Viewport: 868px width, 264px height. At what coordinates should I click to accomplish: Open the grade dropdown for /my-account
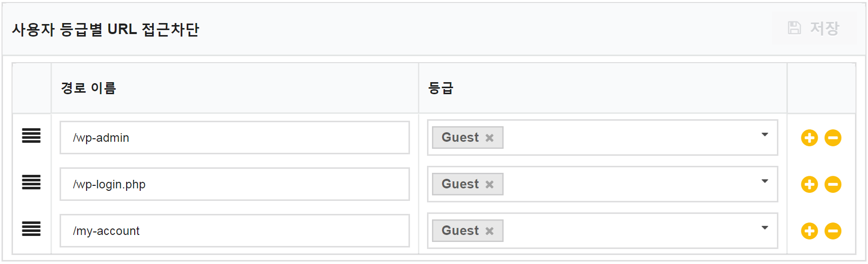click(764, 228)
